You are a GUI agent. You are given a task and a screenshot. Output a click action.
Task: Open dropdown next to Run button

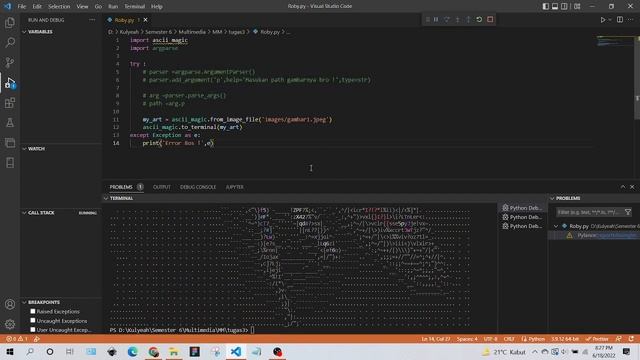coord(610,20)
